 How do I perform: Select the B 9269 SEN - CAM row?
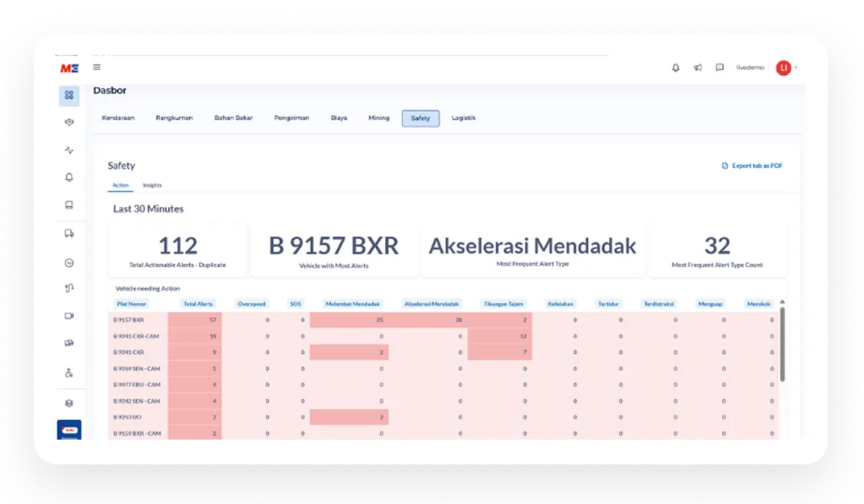(444, 369)
